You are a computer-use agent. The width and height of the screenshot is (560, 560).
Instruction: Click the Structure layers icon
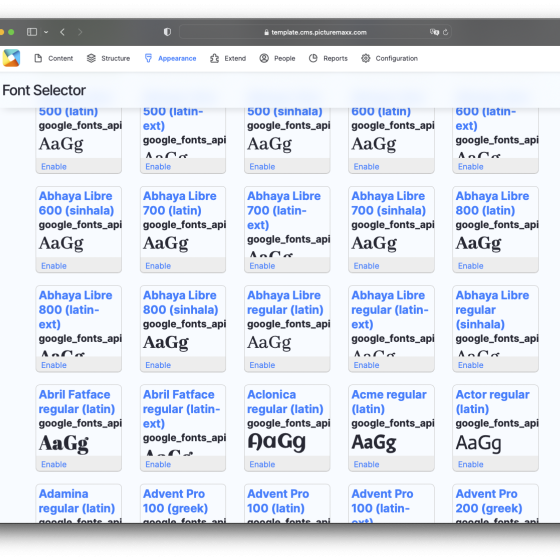pyautogui.click(x=91, y=58)
